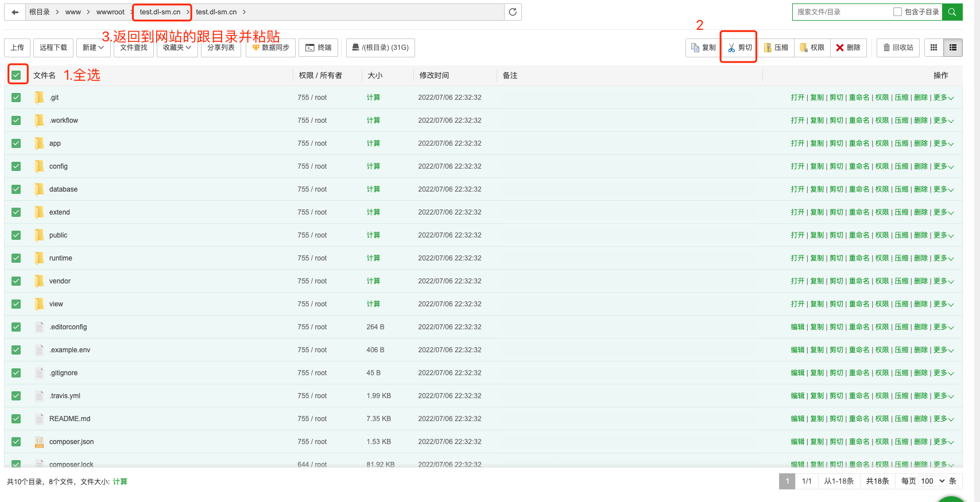
Task: Expand the New (新建) dropdown
Action: click(93, 48)
